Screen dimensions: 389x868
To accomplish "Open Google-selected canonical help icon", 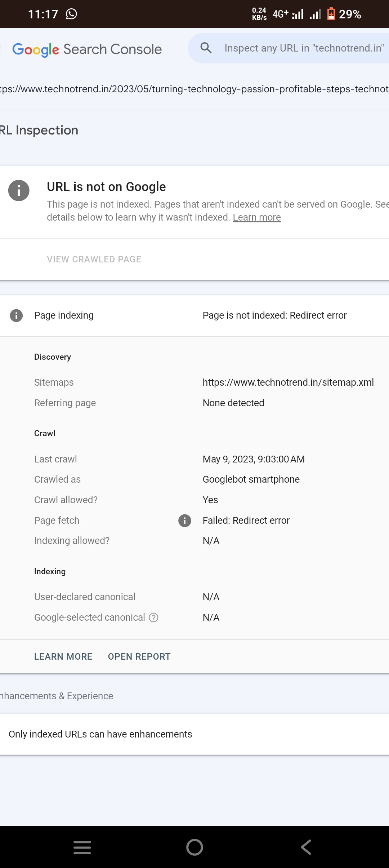I will coord(154,617).
